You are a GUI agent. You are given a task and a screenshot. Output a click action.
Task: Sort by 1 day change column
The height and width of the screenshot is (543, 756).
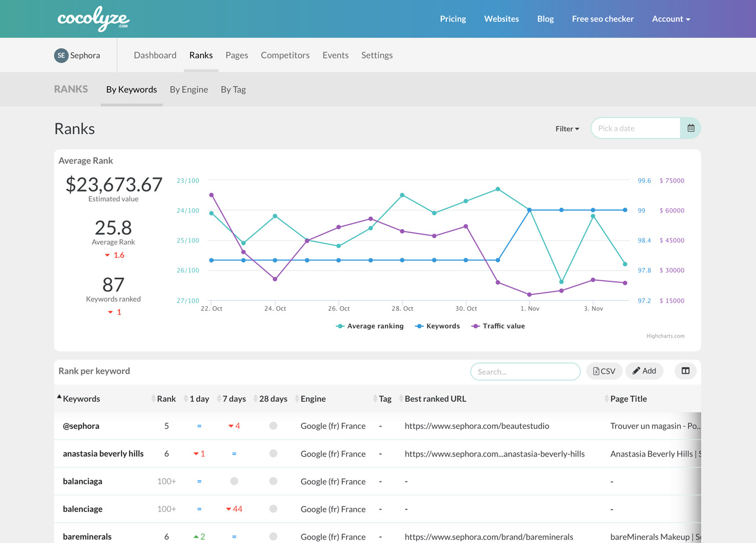pos(199,399)
